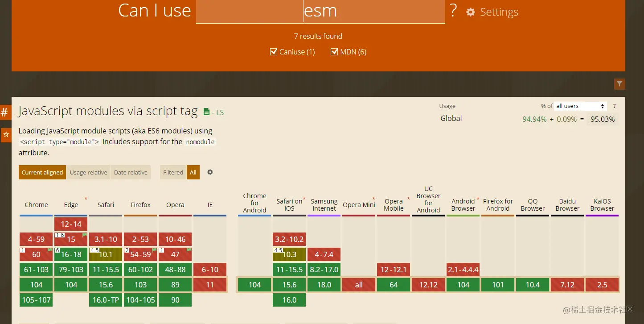Viewport: 644px width, 324px height.
Task: Click the QQ Browser 10.4 cell
Action: 533,285
